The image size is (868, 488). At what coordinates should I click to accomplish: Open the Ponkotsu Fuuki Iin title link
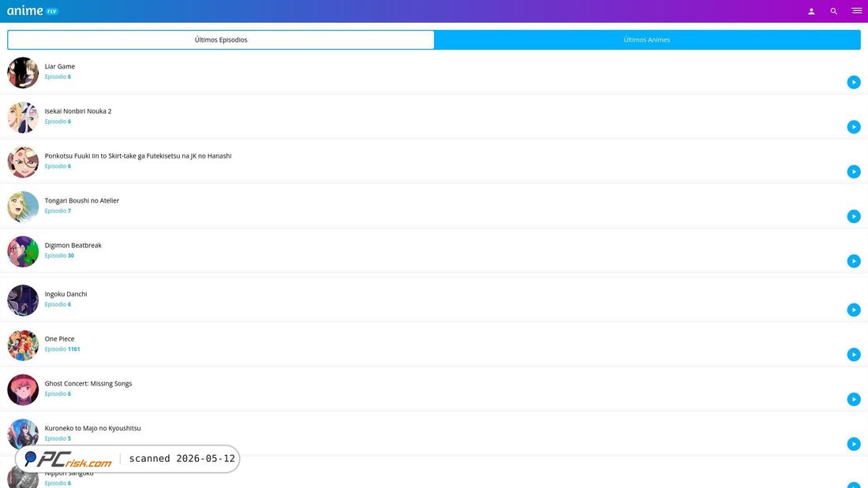[138, 156]
